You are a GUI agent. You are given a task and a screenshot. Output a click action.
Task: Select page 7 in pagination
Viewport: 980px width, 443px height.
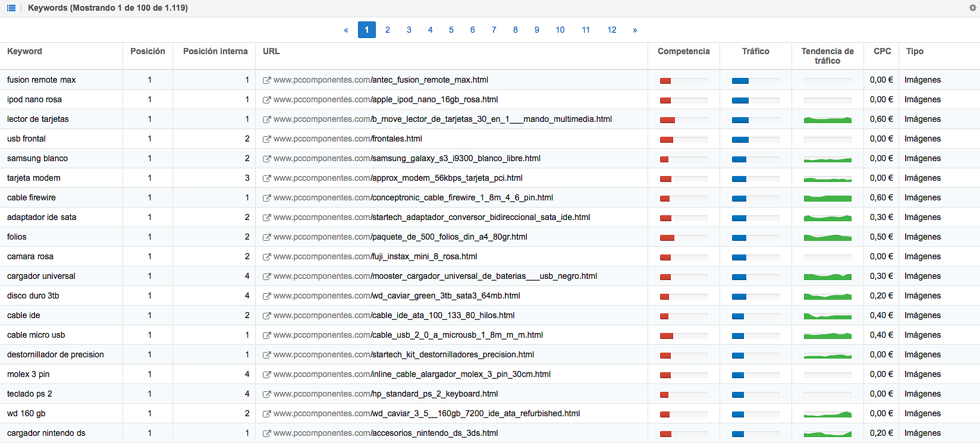click(494, 30)
